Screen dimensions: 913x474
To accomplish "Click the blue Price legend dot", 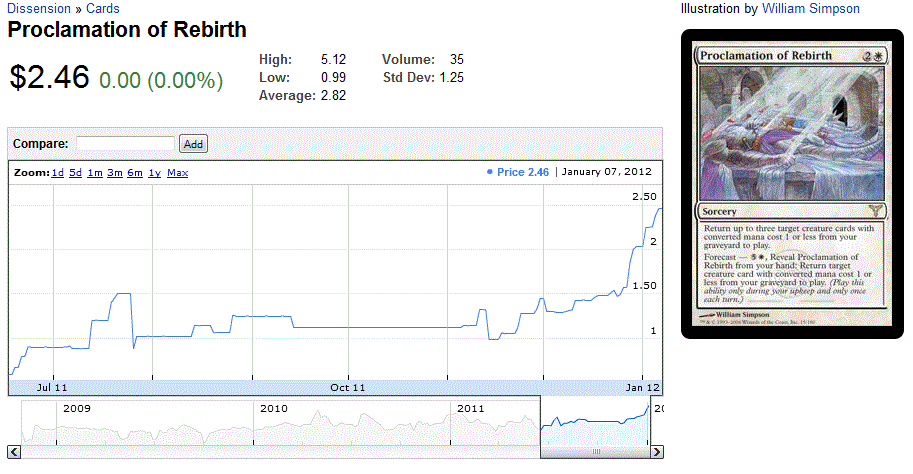I will coord(489,172).
